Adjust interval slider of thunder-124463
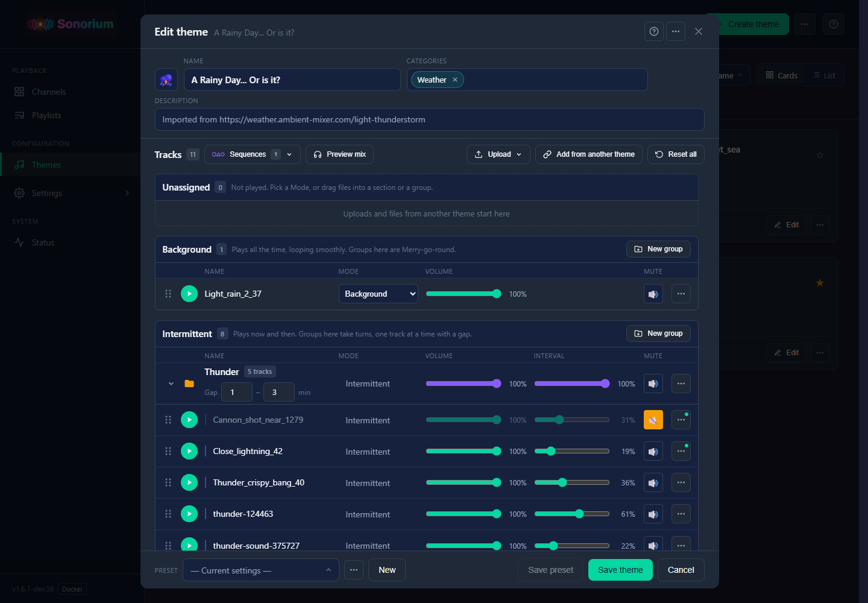 click(572, 514)
